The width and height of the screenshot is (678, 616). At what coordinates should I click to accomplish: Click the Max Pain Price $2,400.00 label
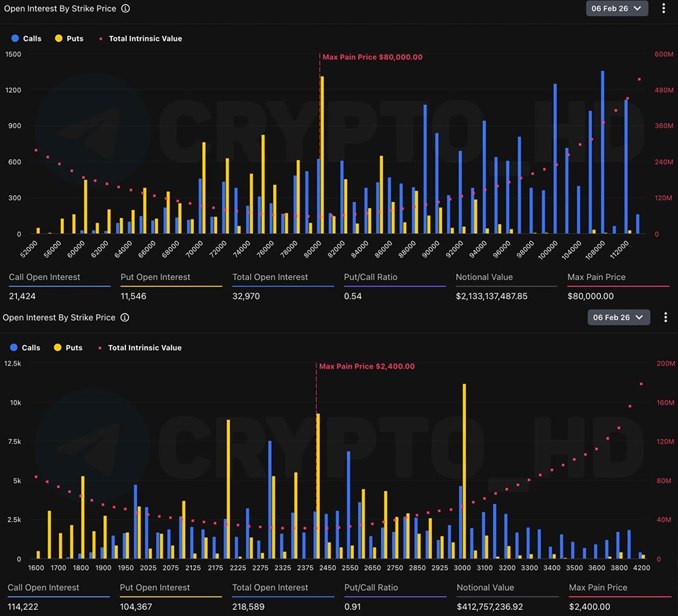click(x=367, y=366)
